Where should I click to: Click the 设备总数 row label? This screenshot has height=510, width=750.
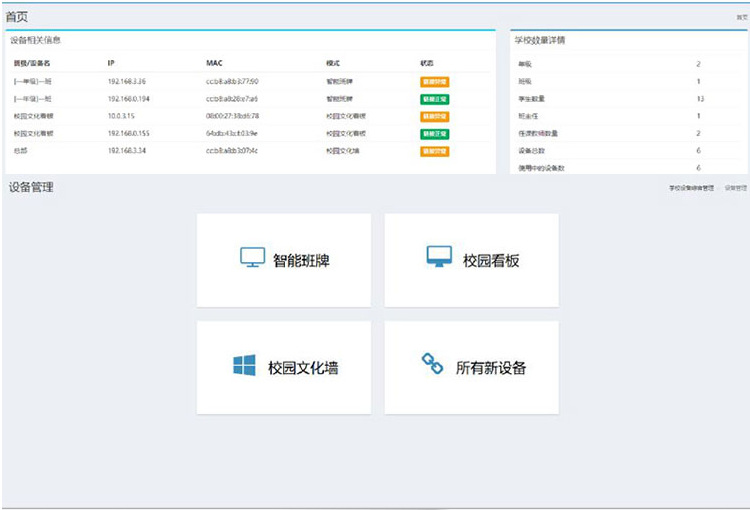531,150
